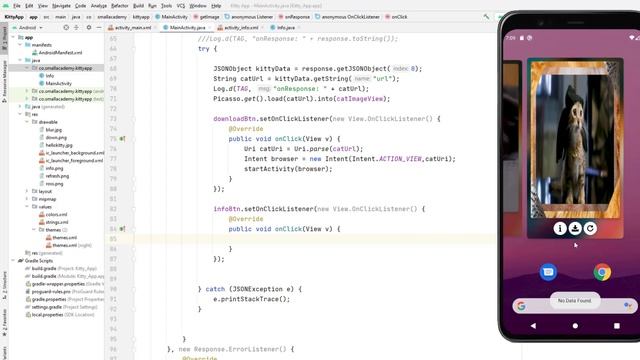This screenshot has height=360, width=640.
Task: Click the collapse all icon in Project panel
Action: coord(76,28)
